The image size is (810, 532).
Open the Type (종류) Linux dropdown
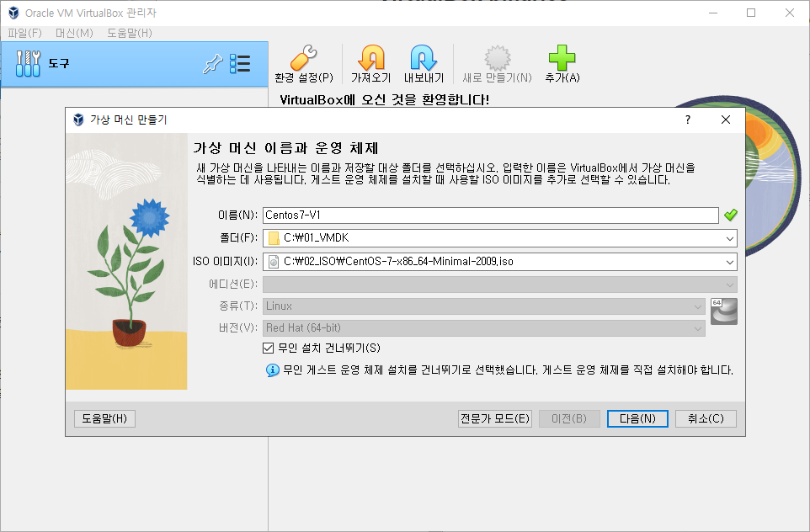pyautogui.click(x=484, y=306)
